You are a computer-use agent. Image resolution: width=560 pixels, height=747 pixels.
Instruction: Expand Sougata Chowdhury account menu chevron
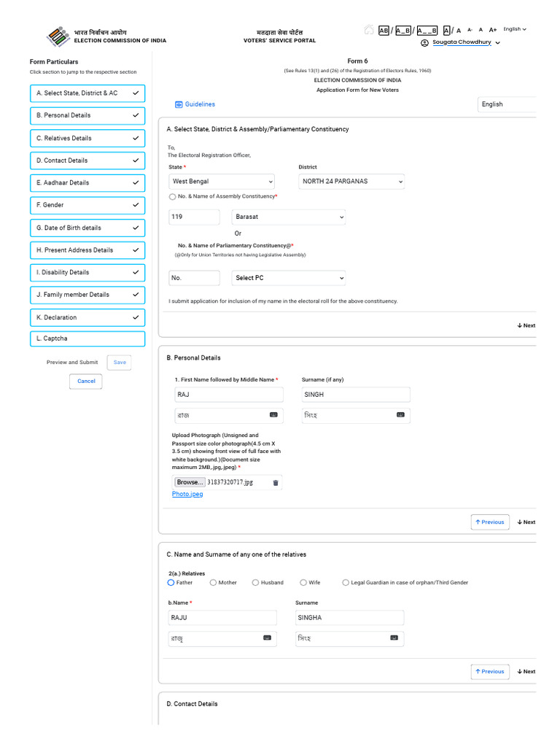pyautogui.click(x=497, y=43)
